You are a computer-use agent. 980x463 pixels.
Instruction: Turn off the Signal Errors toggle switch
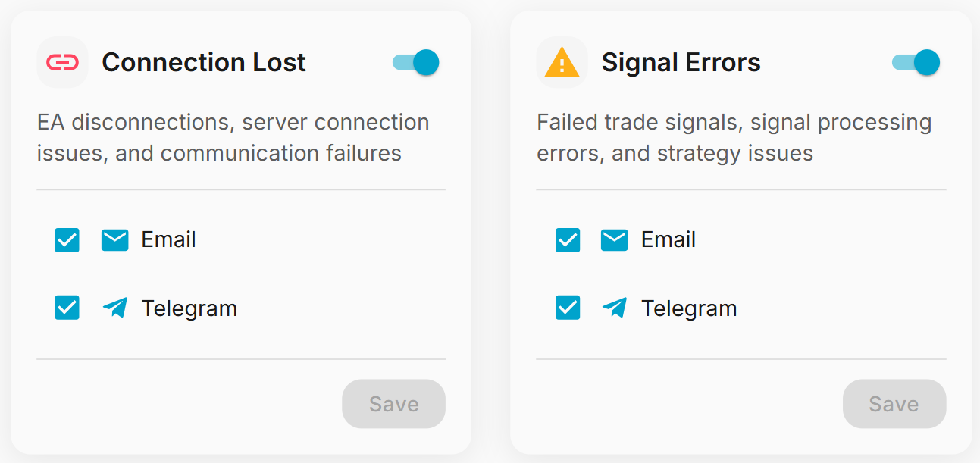point(916,62)
